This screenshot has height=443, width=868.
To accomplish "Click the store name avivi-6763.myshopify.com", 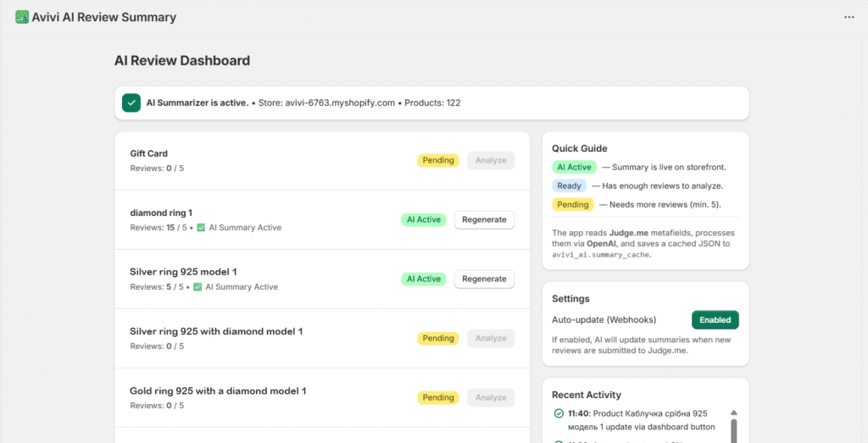I will pos(340,102).
